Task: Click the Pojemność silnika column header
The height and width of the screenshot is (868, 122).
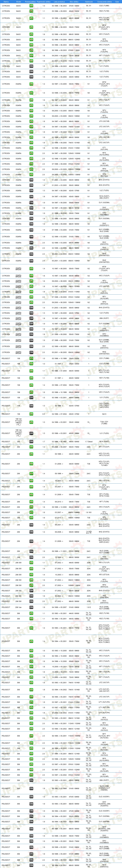Action: point(44,1)
